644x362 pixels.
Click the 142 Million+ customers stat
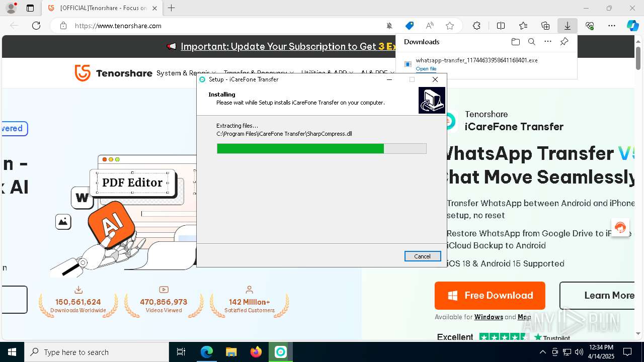coord(249,302)
